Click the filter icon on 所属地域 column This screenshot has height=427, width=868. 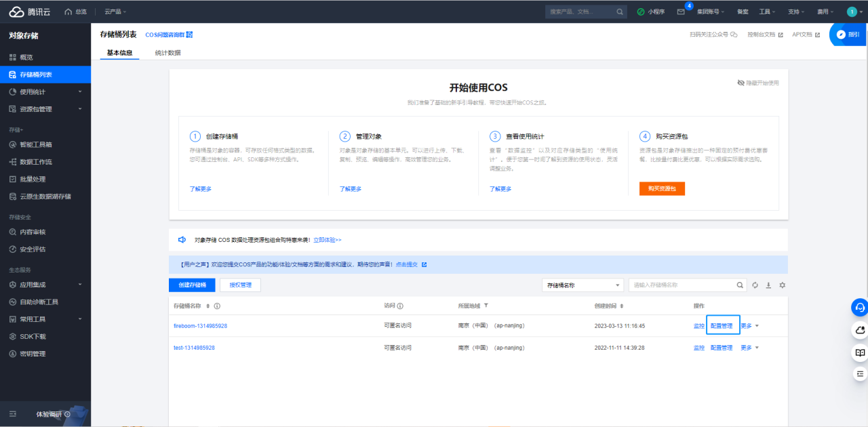point(486,306)
